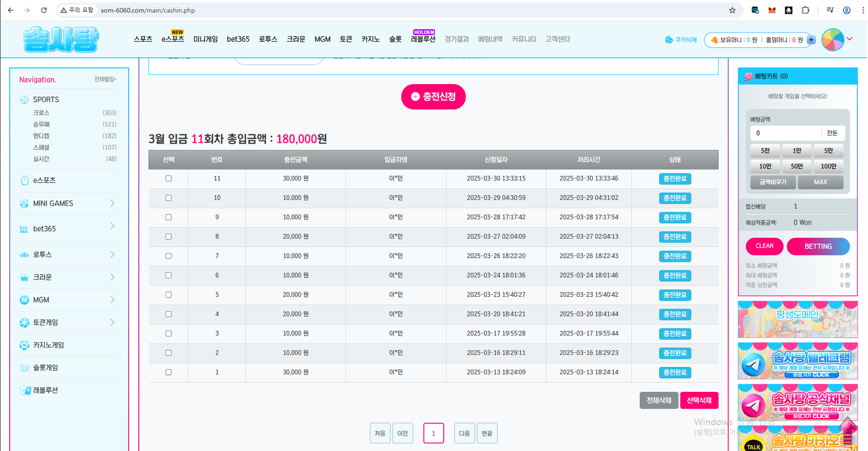Open the 미니게임 top menu

point(205,39)
